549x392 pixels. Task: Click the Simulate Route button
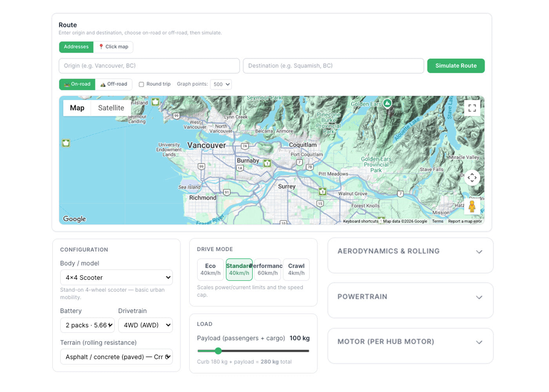(456, 66)
